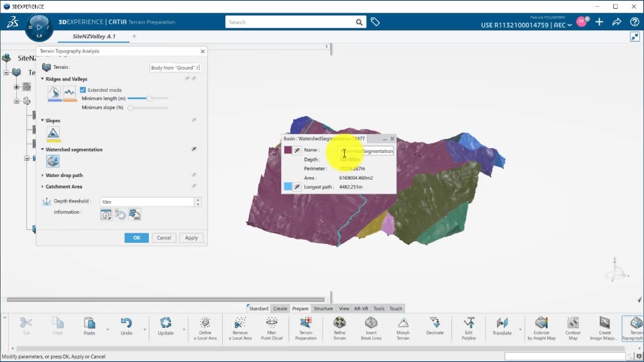Click the Translate tool
The height and width of the screenshot is (362, 644).
coord(502,326)
